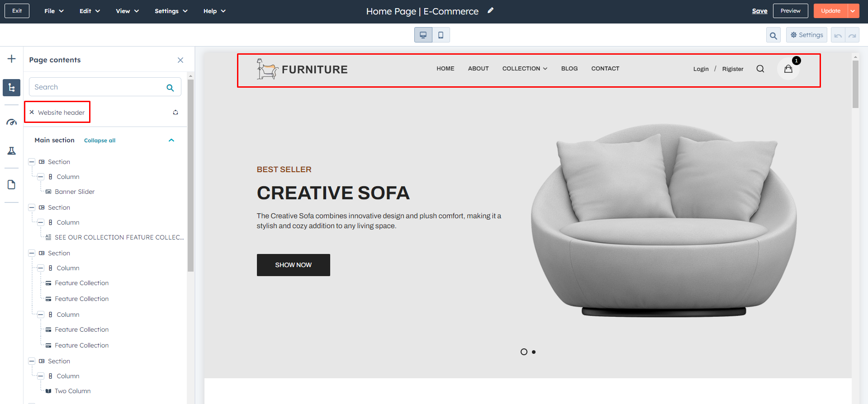The height and width of the screenshot is (404, 868).
Task: Open the A/B test flask icon
Action: click(x=12, y=151)
